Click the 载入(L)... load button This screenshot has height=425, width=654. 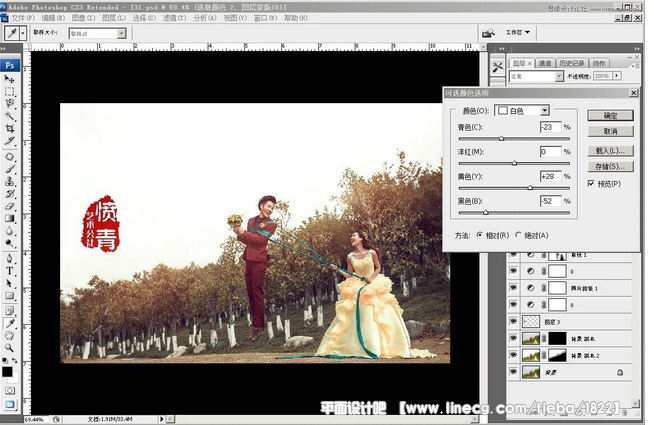pos(610,151)
